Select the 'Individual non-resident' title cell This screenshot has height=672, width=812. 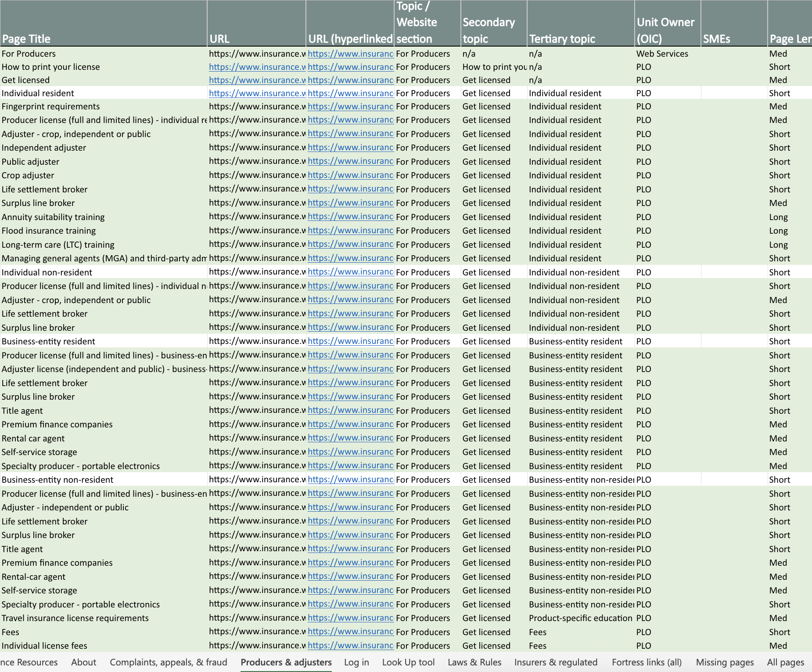104,272
